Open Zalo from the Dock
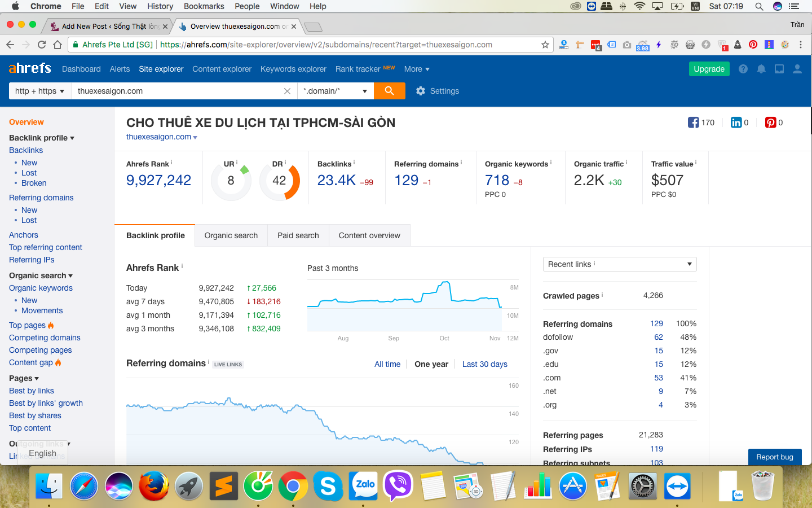812x508 pixels. pyautogui.click(x=364, y=486)
